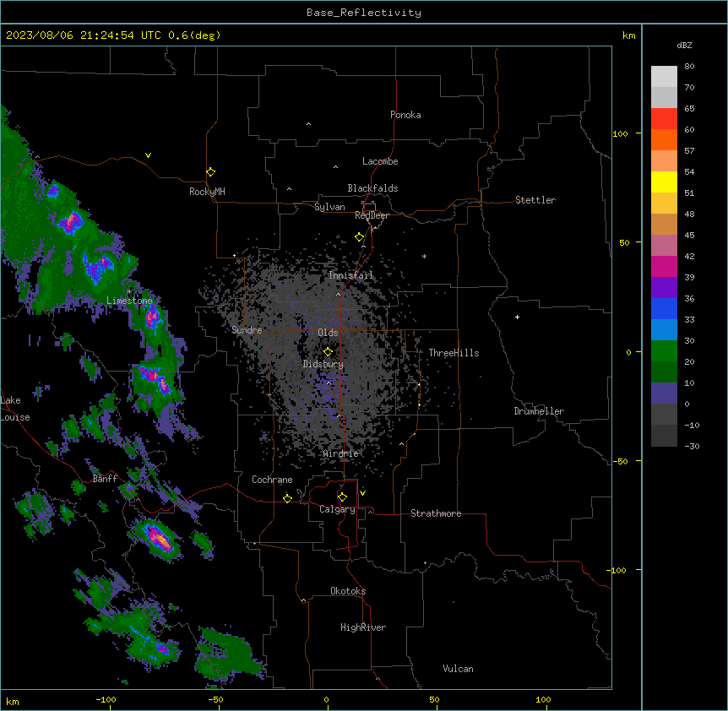Click the intense storm cell south of Banff

pos(158,539)
